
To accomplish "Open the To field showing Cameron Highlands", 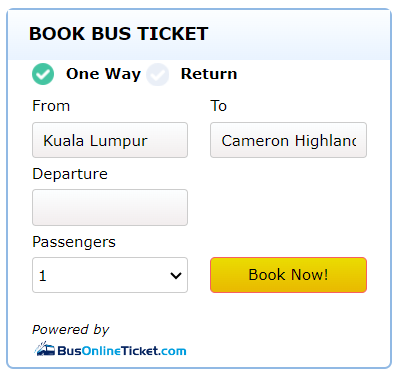I will 288,140.
